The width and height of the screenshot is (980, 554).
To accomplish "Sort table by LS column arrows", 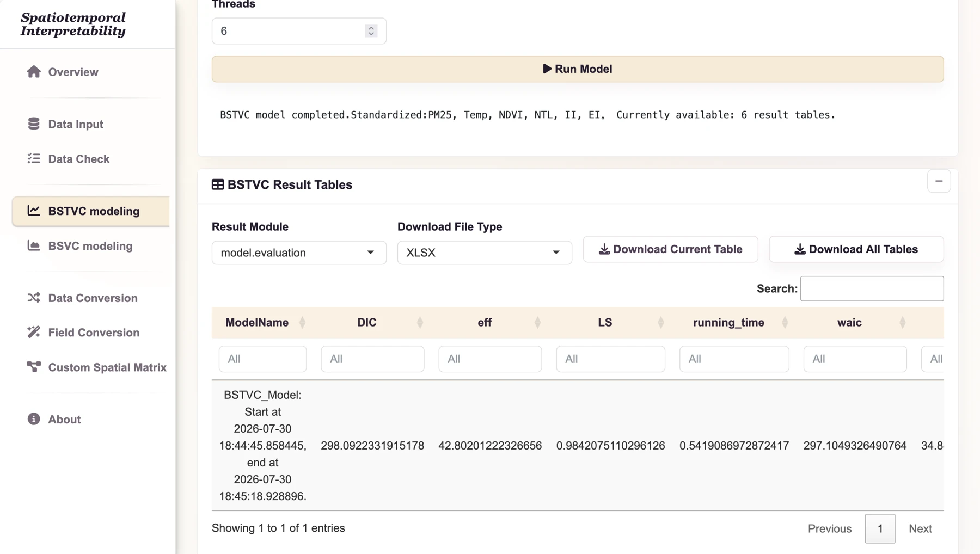I will coord(661,323).
